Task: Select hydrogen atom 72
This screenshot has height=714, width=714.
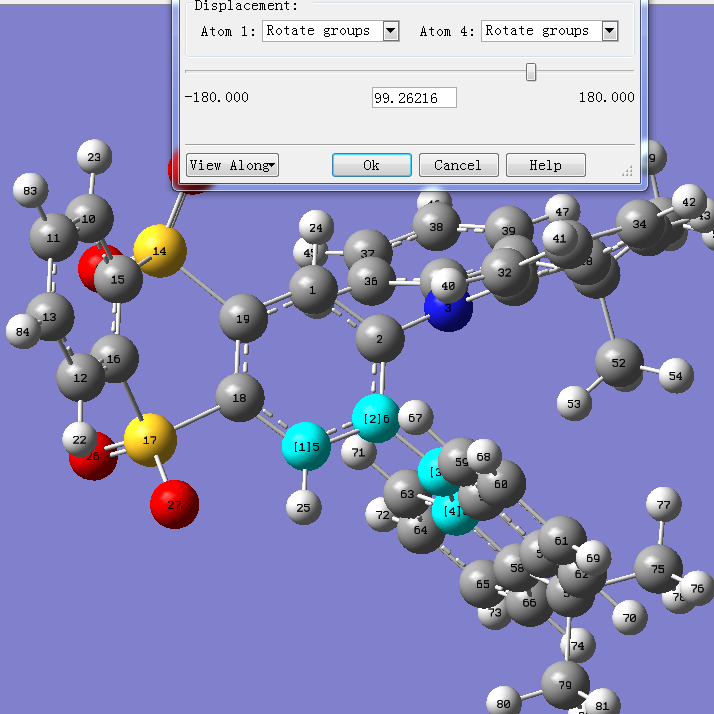Action: (382, 515)
